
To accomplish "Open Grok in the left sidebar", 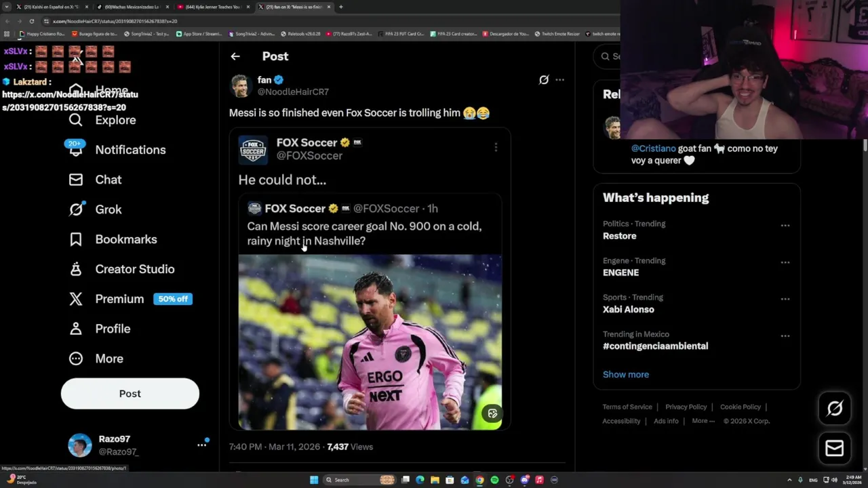I will click(95, 209).
